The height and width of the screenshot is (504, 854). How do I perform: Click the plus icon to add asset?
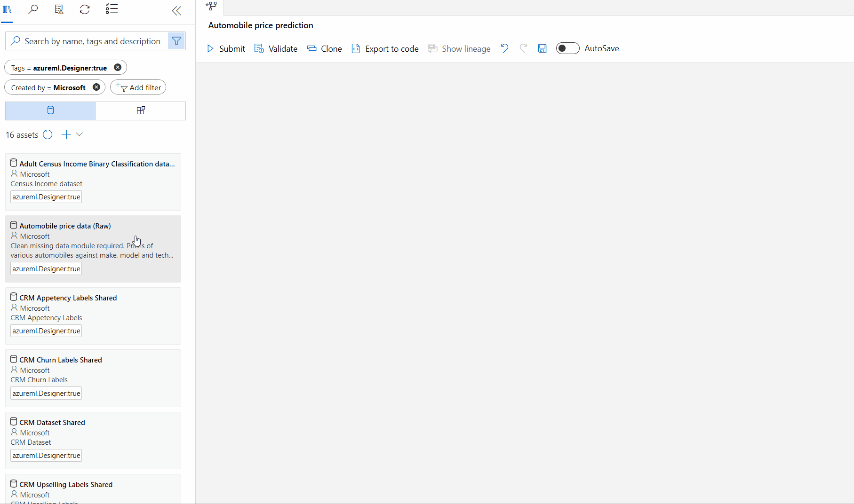(x=66, y=134)
